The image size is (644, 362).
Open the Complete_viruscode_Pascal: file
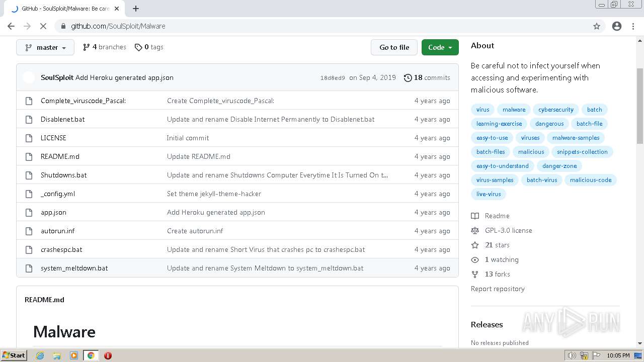coord(83,101)
